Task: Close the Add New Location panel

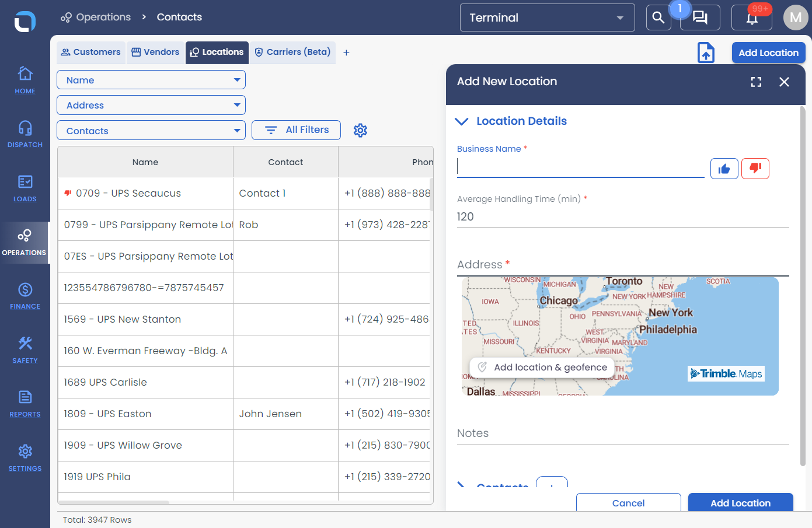Action: [784, 82]
